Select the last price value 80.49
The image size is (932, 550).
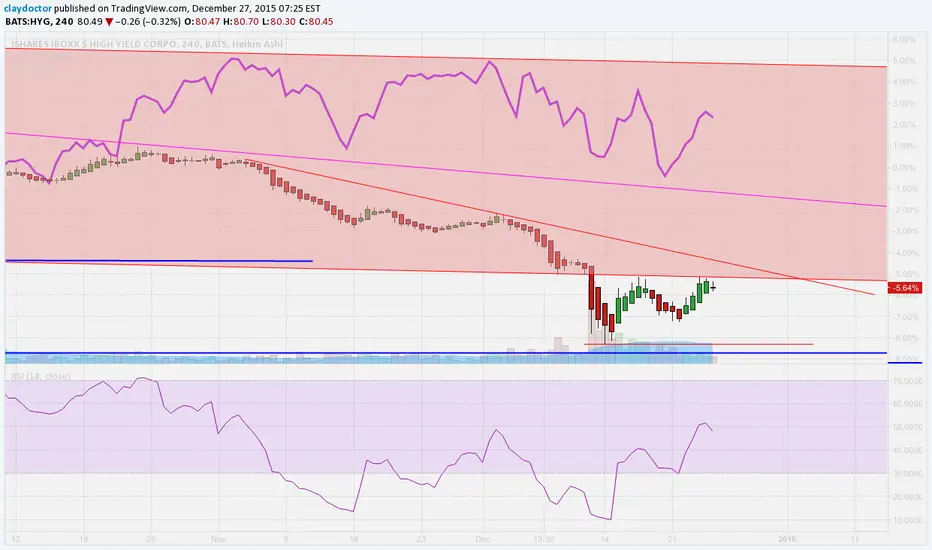tap(90, 21)
